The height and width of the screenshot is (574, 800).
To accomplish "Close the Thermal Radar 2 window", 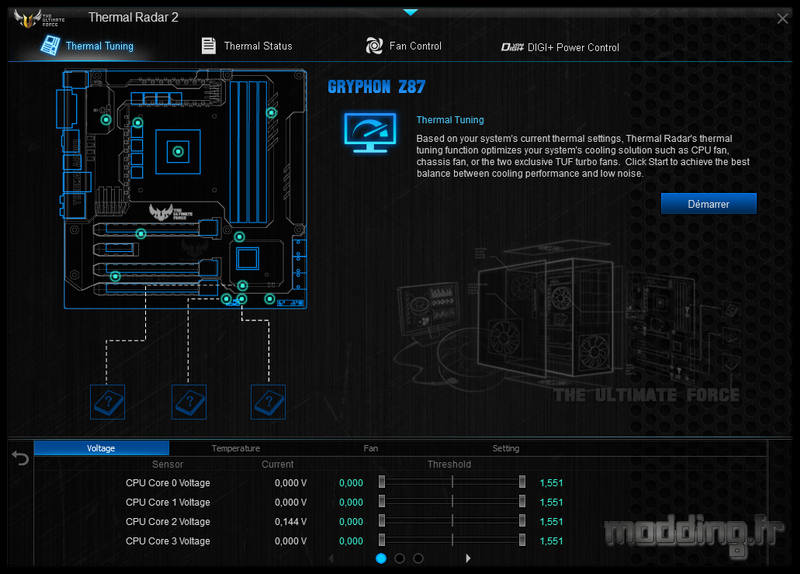I will click(782, 19).
